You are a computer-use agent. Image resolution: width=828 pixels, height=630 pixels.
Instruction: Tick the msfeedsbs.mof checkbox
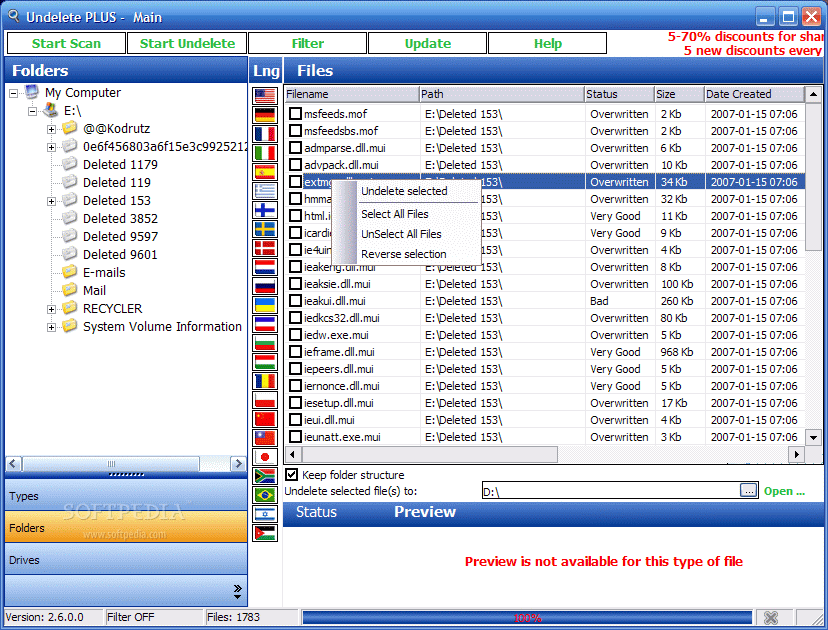tap(296, 130)
